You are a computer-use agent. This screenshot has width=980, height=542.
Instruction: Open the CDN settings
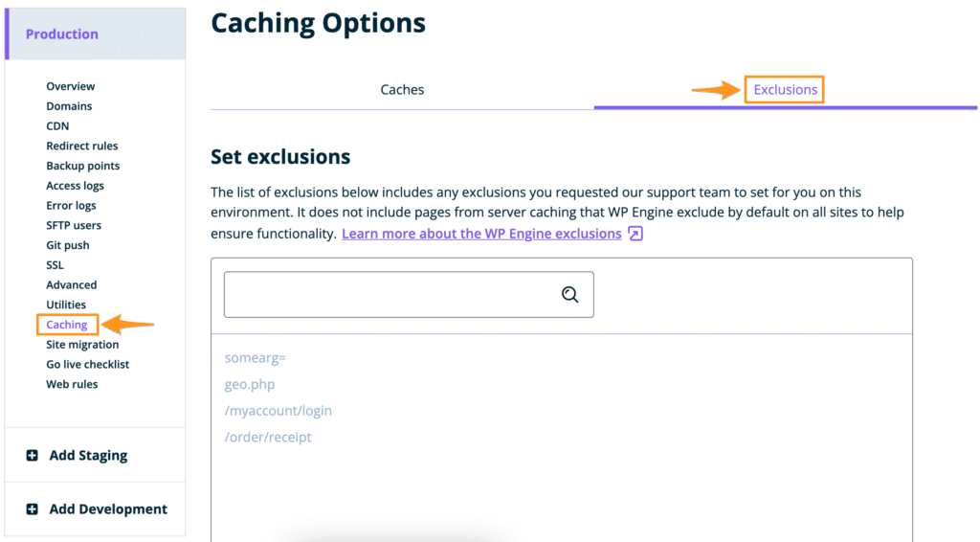tap(57, 126)
